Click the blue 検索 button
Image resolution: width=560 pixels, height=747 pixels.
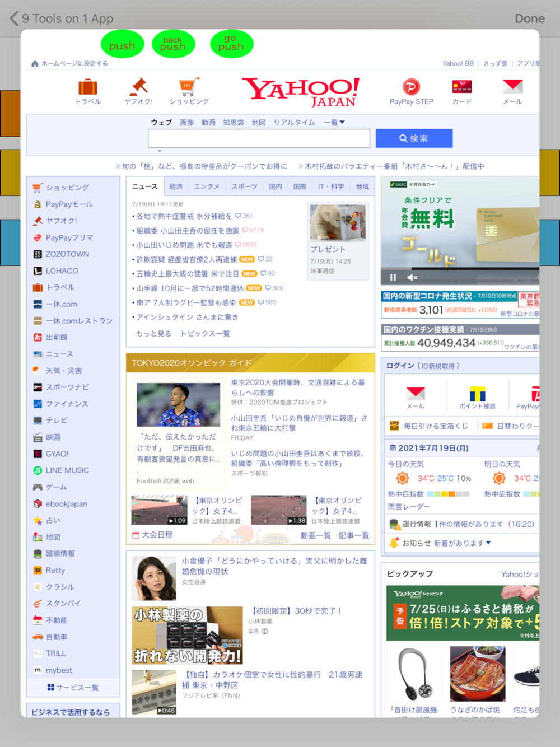(414, 138)
